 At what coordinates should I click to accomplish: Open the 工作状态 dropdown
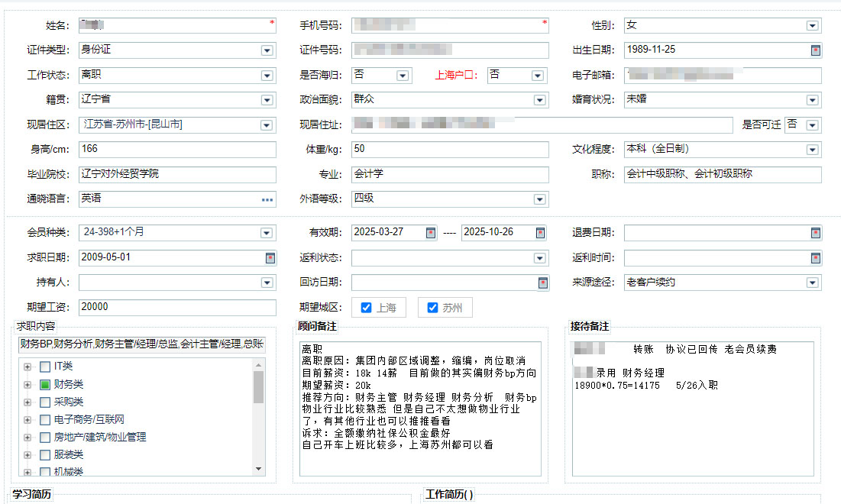(x=267, y=76)
